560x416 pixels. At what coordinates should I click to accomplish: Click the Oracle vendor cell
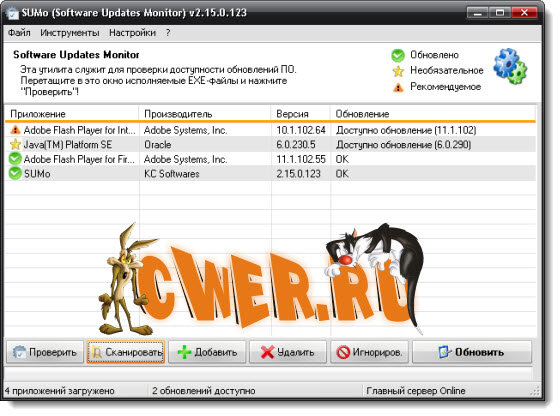click(158, 145)
